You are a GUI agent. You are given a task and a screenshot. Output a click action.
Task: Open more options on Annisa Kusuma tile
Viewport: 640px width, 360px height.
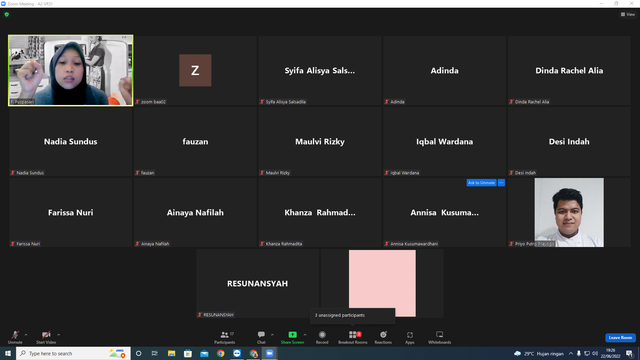(501, 182)
